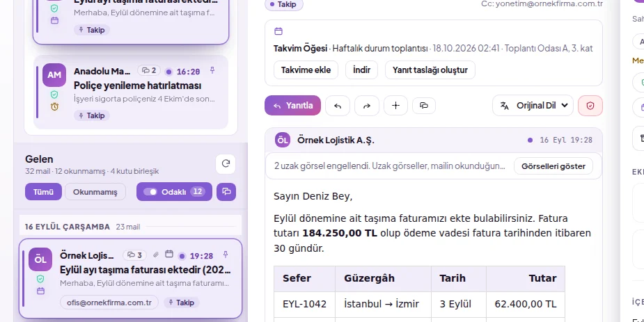Click the bold 184.250,00 TL amount in message
The width and height of the screenshot is (644, 322).
(x=340, y=233)
